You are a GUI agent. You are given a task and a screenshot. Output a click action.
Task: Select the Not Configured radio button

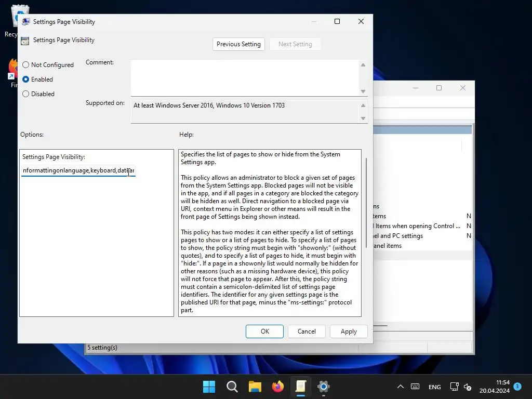pyautogui.click(x=26, y=64)
